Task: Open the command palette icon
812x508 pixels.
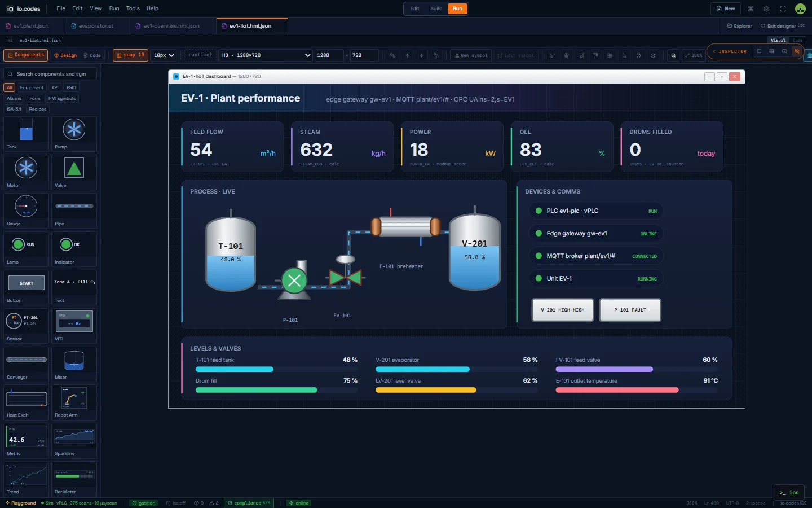Action: (751, 8)
